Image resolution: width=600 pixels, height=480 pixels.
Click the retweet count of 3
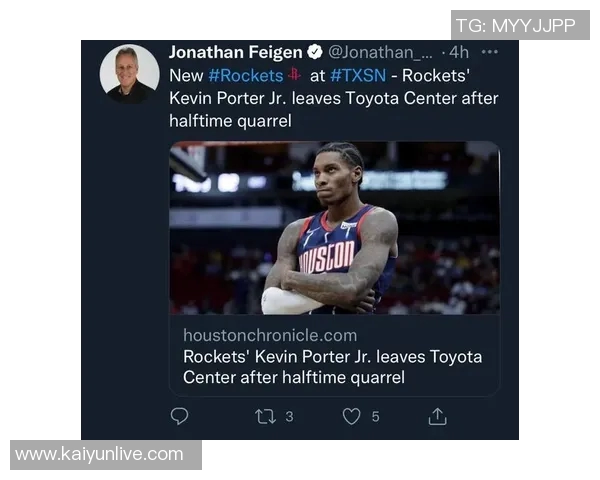coord(289,417)
